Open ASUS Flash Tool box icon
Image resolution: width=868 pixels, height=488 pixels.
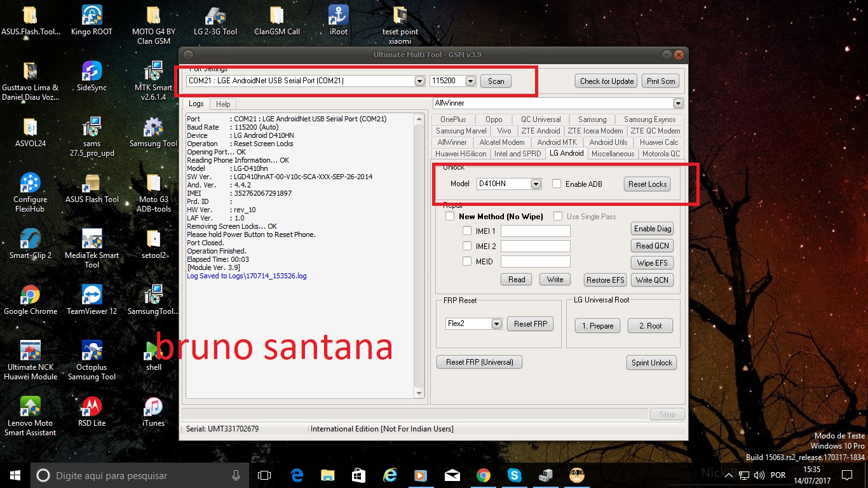(x=92, y=187)
